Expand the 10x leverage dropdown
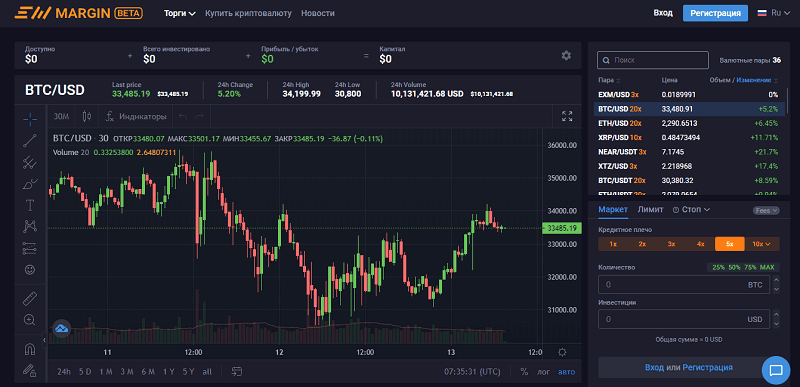 pyautogui.click(x=762, y=244)
